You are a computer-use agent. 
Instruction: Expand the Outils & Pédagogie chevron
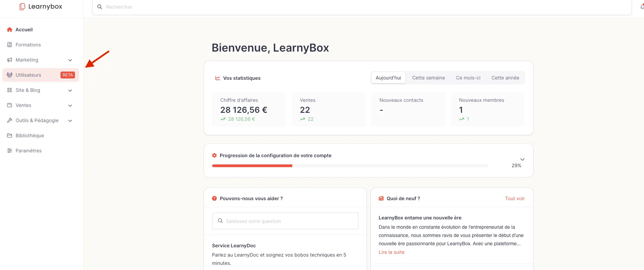click(70, 121)
